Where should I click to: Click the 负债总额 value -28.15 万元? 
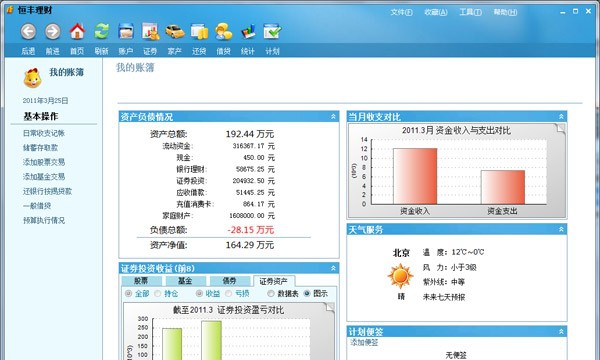tap(251, 230)
